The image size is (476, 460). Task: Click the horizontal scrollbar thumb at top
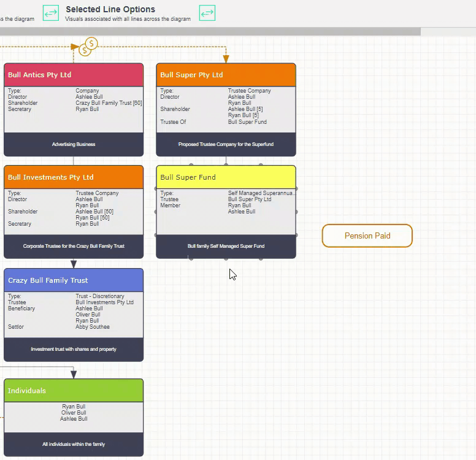point(210,31)
